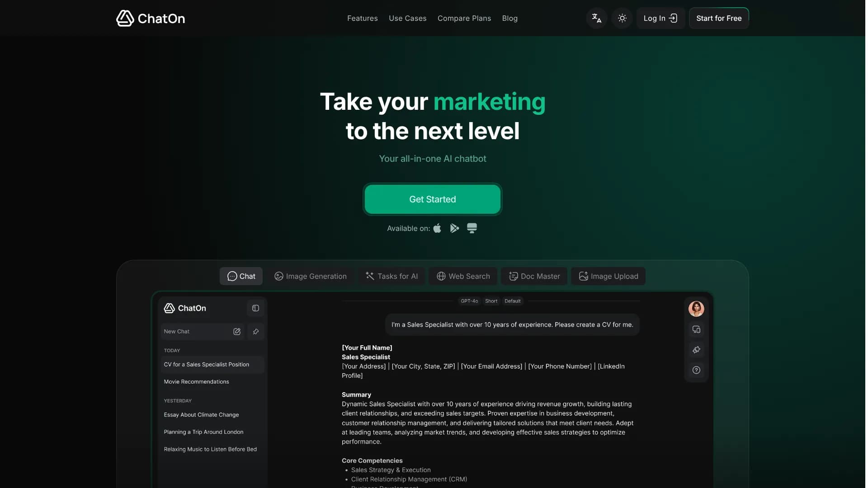The width and height of the screenshot is (868, 488).
Task: Click the New Chat field
Action: [202, 332]
